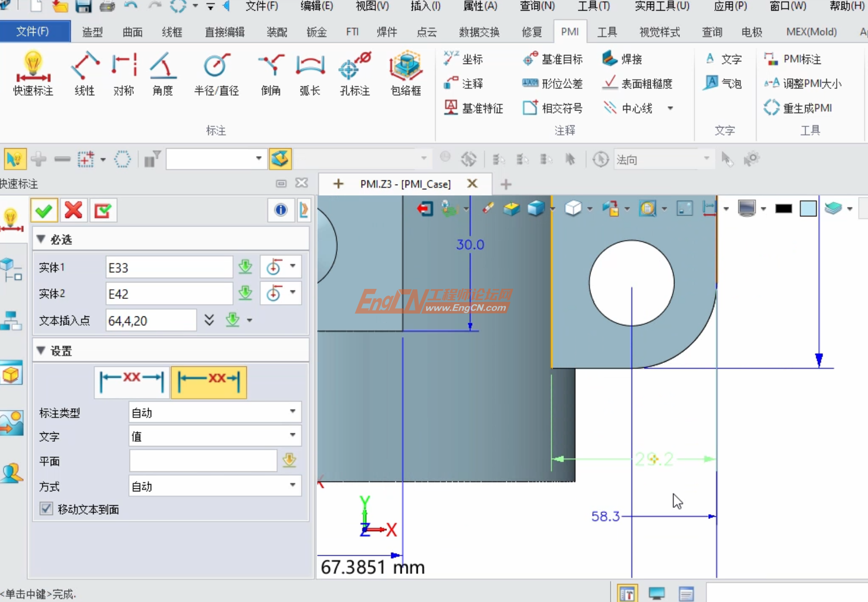
Task: Click the black color swatch in view toolbar
Action: (x=783, y=208)
